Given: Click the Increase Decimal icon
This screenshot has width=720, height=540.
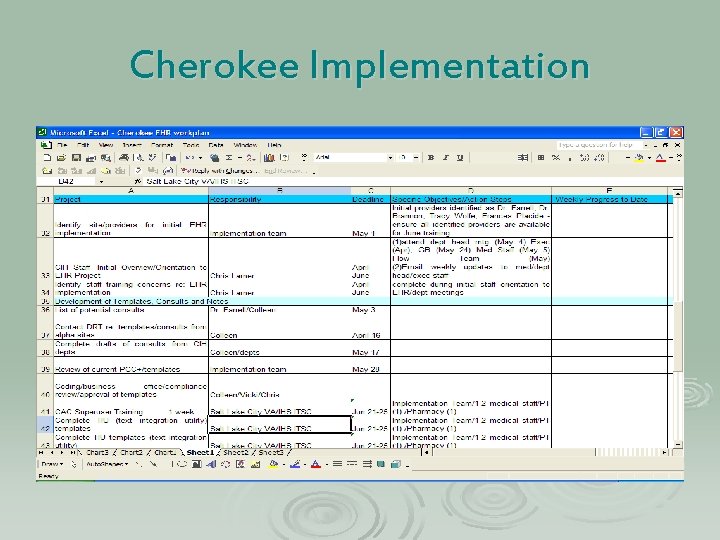Looking at the screenshot, I should (x=584, y=158).
